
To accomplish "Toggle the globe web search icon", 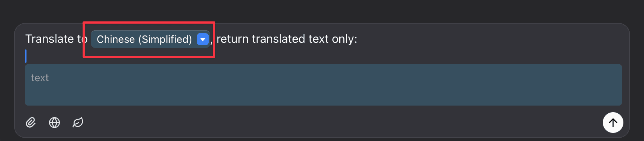I will 54,122.
